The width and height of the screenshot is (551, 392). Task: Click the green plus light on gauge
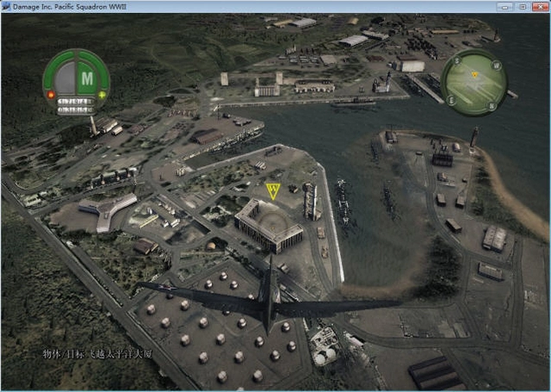pos(102,95)
